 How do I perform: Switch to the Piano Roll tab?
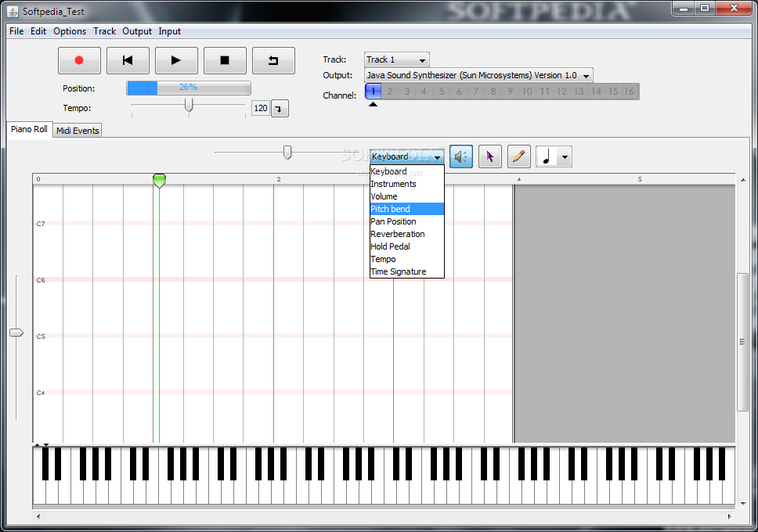[x=30, y=130]
